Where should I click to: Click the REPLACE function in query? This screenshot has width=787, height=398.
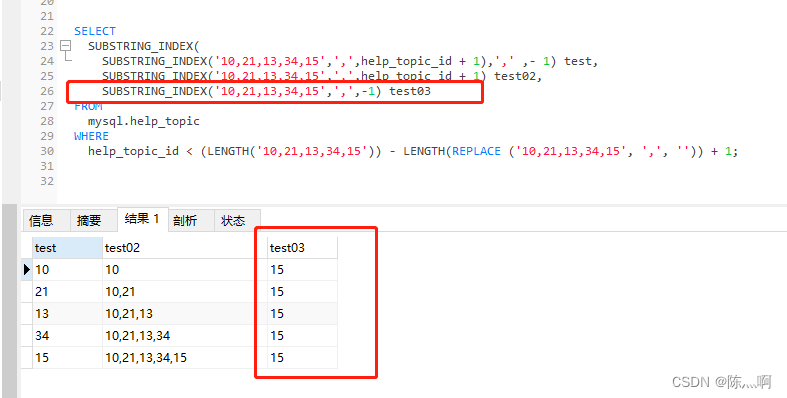[476, 151]
